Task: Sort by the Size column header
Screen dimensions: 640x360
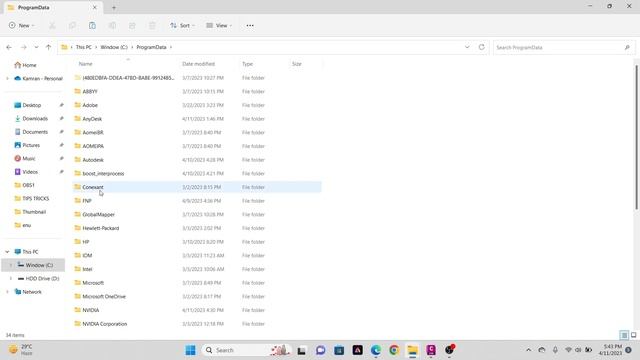Action: point(297,64)
